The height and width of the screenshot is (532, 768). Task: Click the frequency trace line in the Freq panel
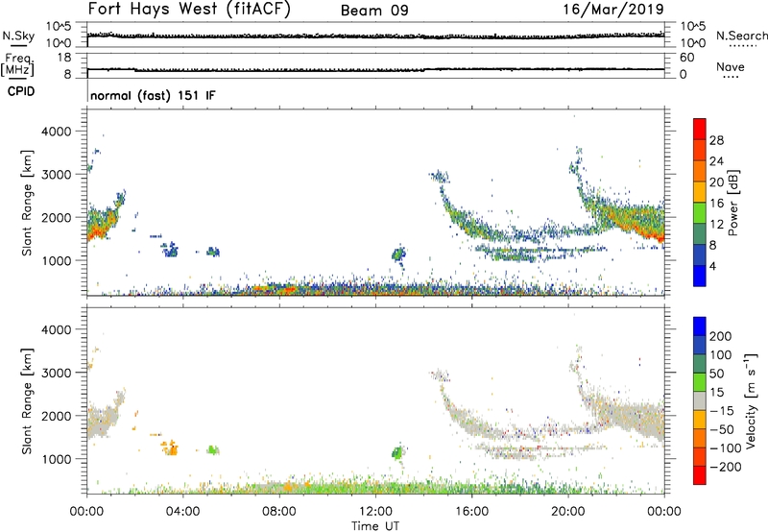click(x=375, y=69)
